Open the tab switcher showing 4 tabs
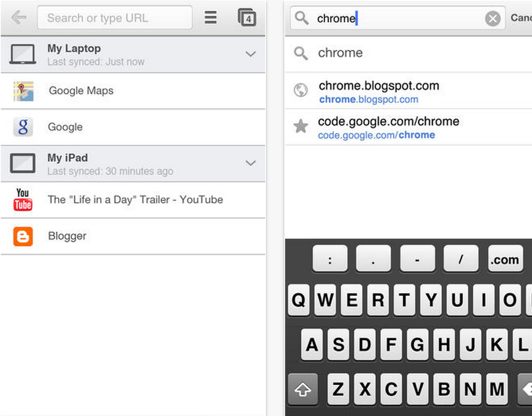532x416 pixels. 247,18
